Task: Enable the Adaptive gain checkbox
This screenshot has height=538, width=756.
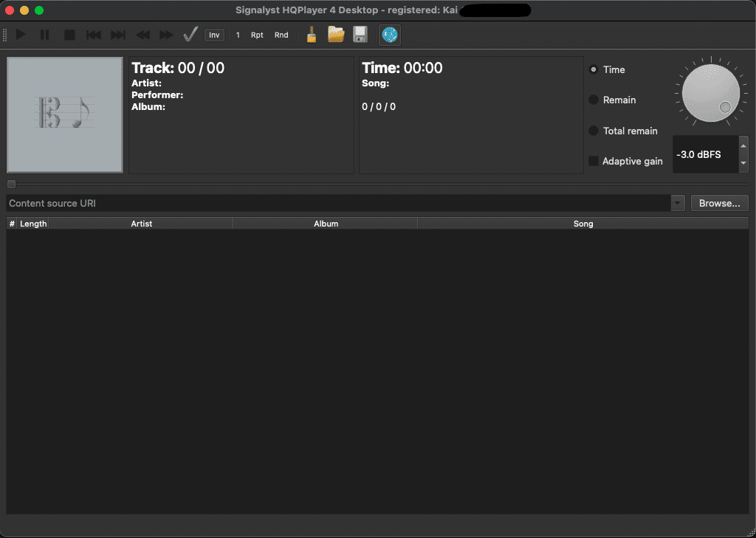Action: [594, 161]
